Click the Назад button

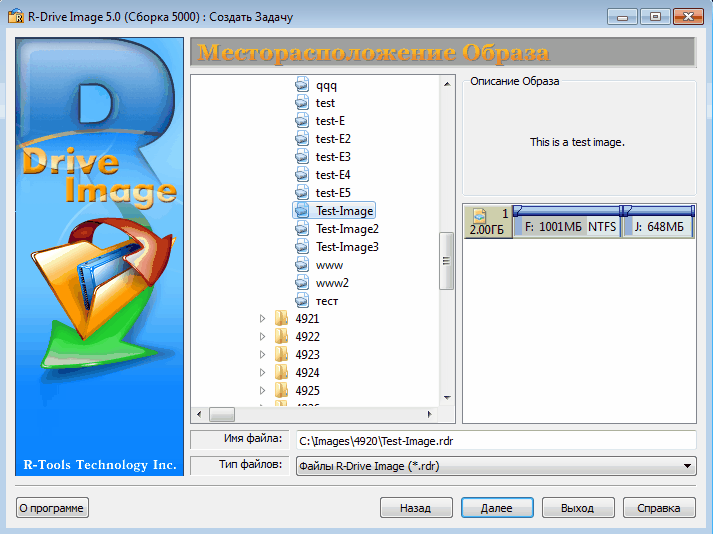[x=416, y=508]
